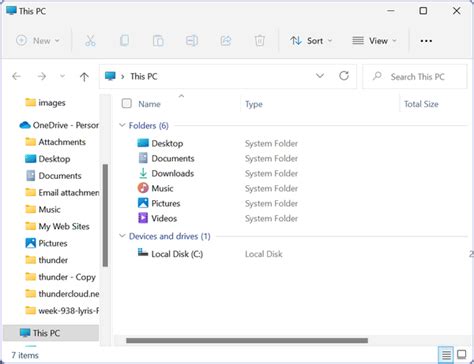Click the Delete trash can icon
The image size is (474, 364).
259,41
